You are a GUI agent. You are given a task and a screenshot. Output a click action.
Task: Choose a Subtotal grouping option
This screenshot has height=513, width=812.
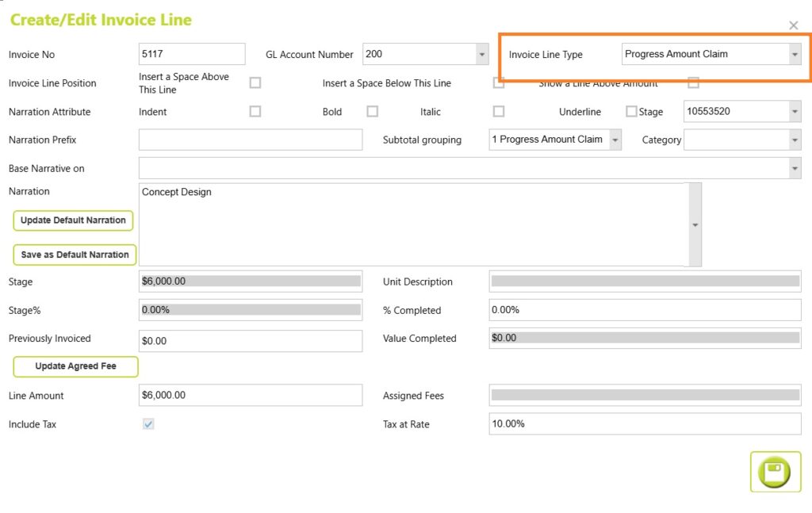(615, 140)
